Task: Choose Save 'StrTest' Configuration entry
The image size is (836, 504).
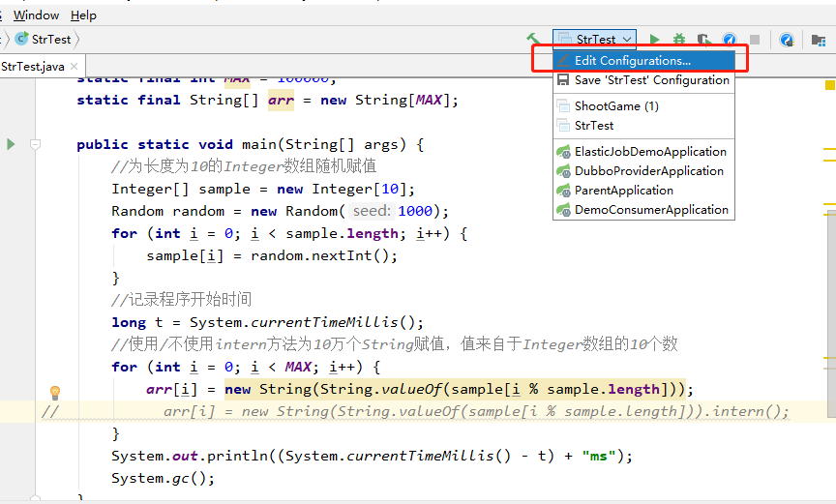Action: tap(644, 80)
